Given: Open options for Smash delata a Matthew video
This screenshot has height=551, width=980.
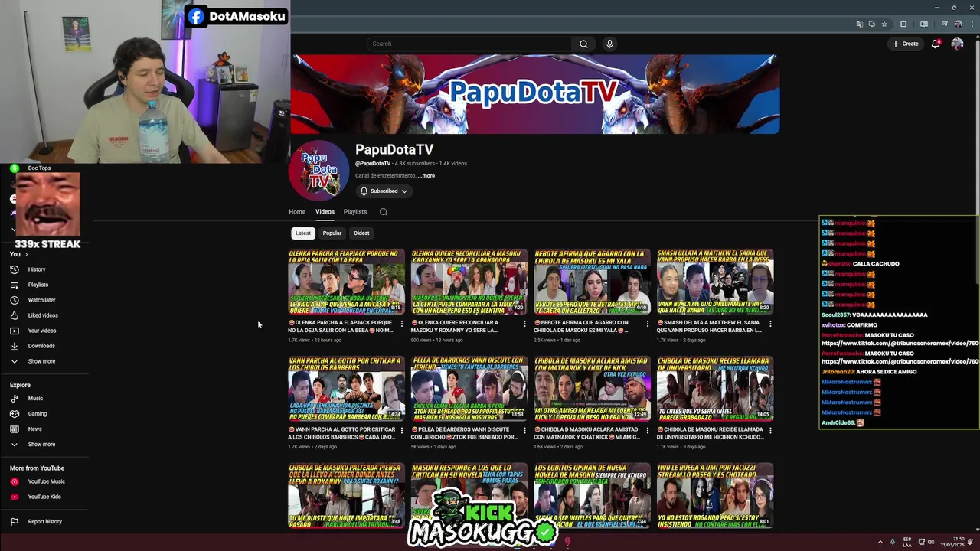Looking at the screenshot, I should pos(770,324).
